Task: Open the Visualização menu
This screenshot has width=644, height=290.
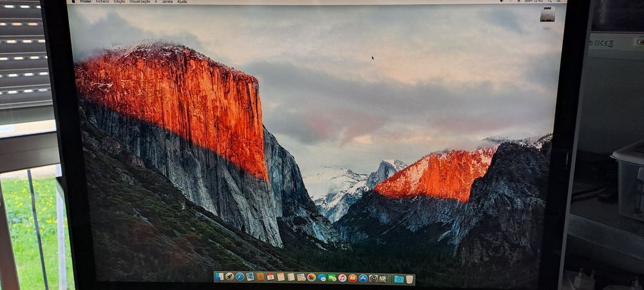Action: pos(140,2)
